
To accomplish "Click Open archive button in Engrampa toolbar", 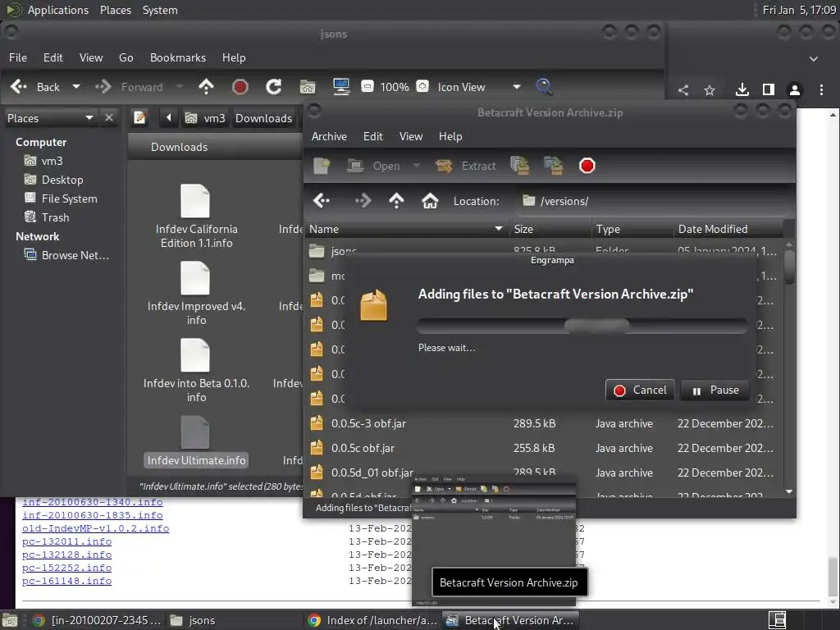I will 373,166.
